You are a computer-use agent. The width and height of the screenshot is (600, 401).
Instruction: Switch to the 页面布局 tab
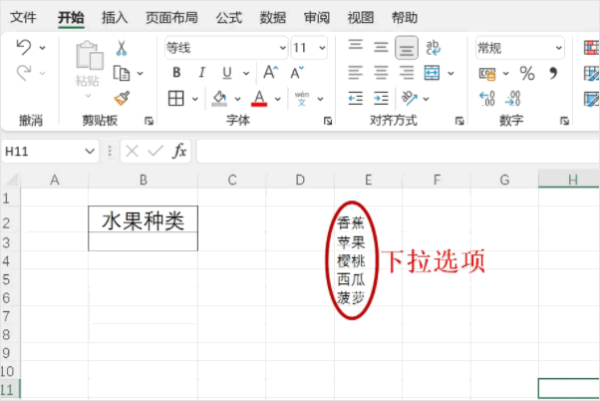click(x=171, y=17)
